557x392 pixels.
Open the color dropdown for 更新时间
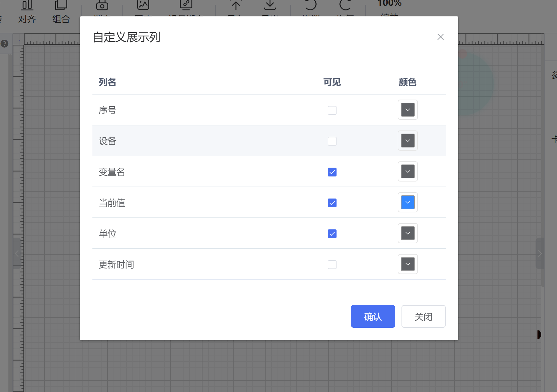407,264
